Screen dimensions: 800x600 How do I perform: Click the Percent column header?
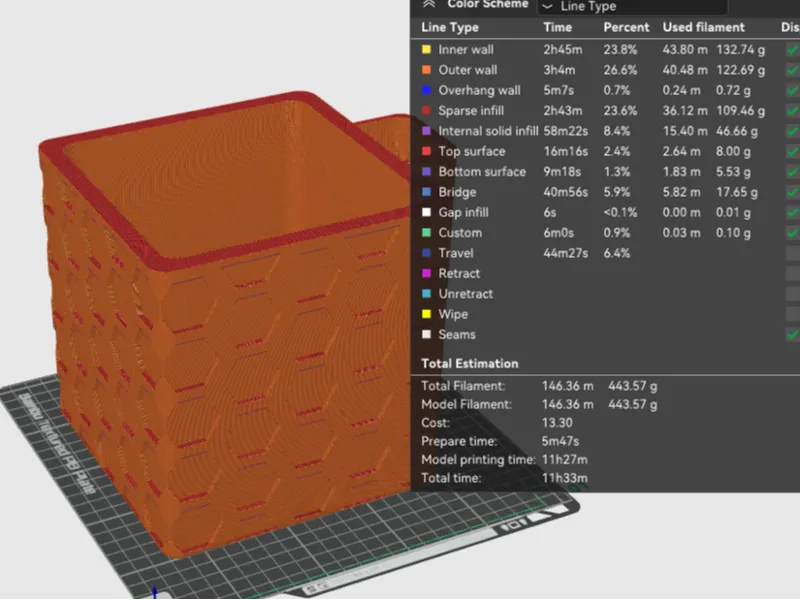pyautogui.click(x=627, y=28)
